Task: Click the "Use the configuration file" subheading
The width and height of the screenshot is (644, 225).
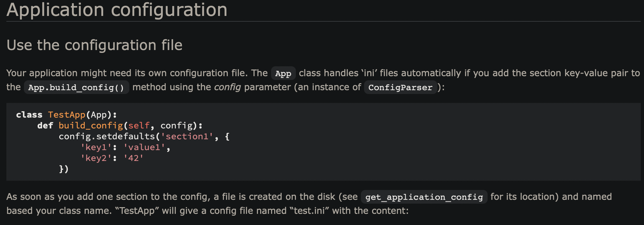Action: pyautogui.click(x=94, y=45)
